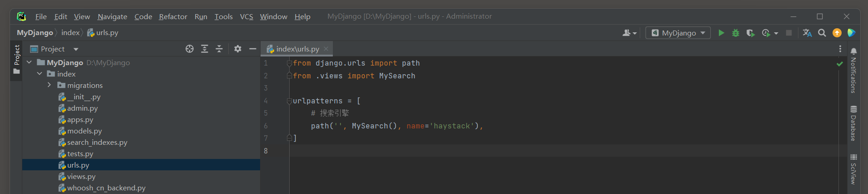Viewport: 868px width, 194px height.
Task: Click MyDjango breadcrumb in navigation bar
Action: 35,33
